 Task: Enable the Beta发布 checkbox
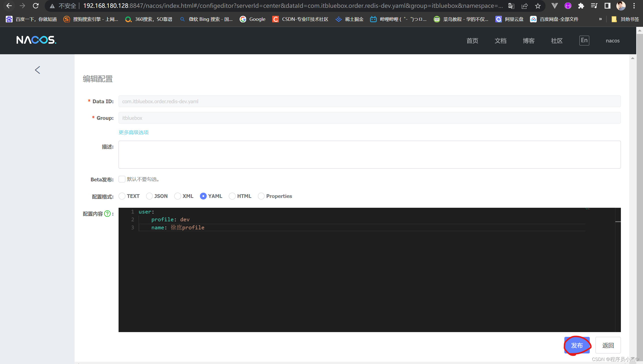click(x=122, y=179)
